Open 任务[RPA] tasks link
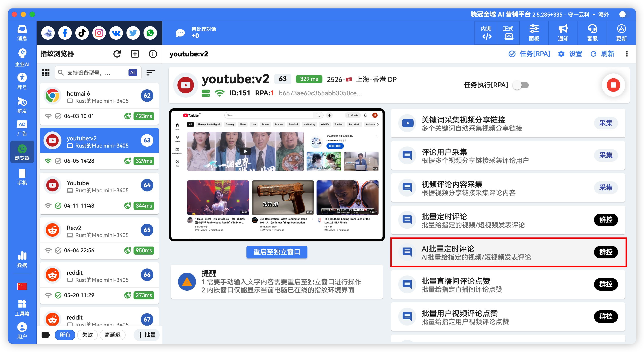Image resolution: width=644 pixels, height=352 pixels. click(529, 54)
